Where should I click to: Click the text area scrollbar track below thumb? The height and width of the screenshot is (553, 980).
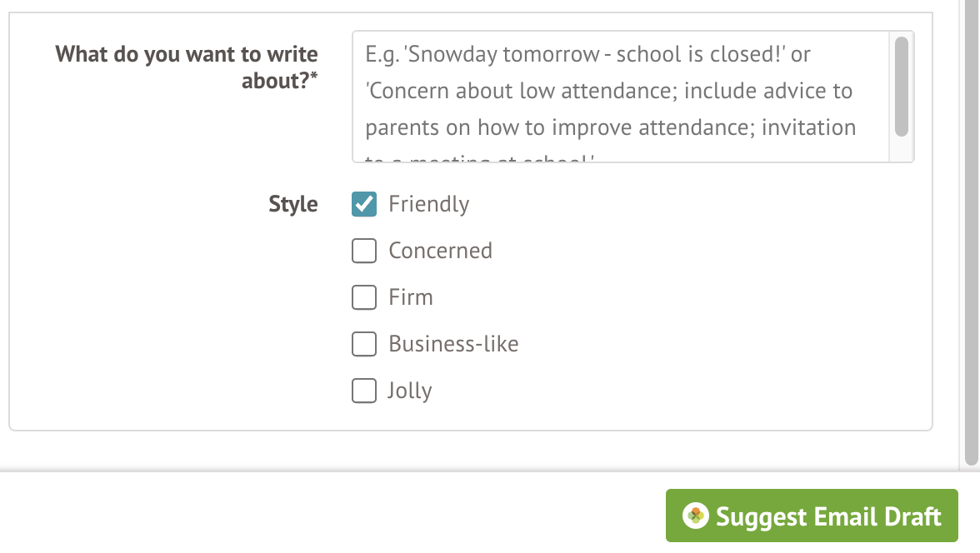tap(901, 149)
